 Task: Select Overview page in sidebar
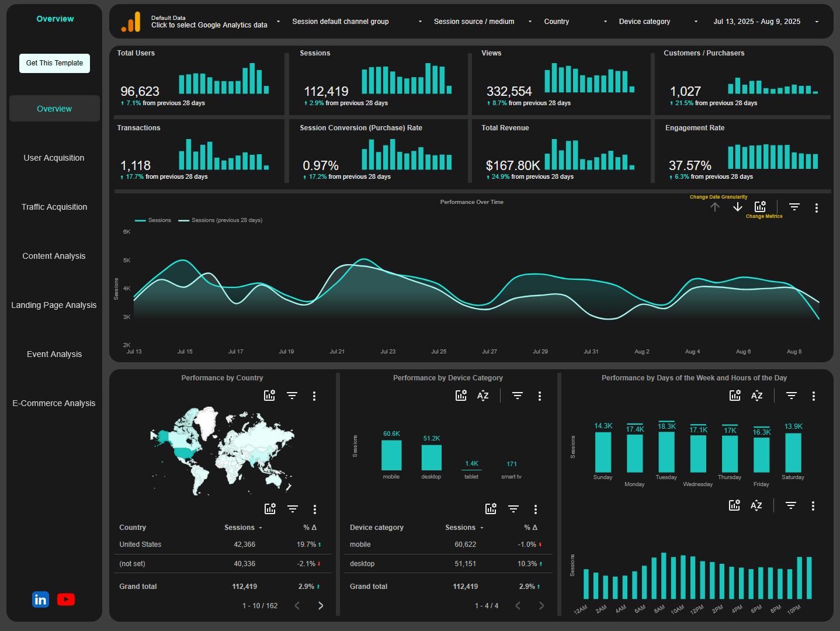54,109
